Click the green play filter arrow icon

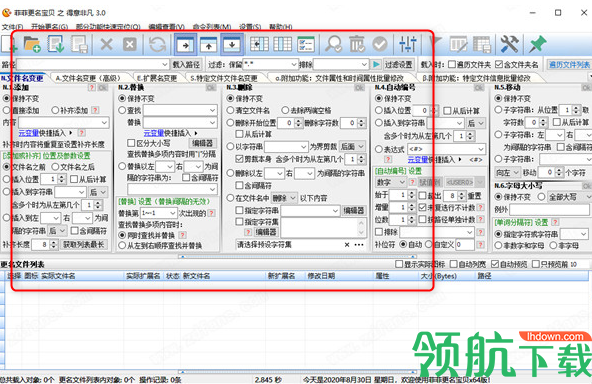coord(376,65)
